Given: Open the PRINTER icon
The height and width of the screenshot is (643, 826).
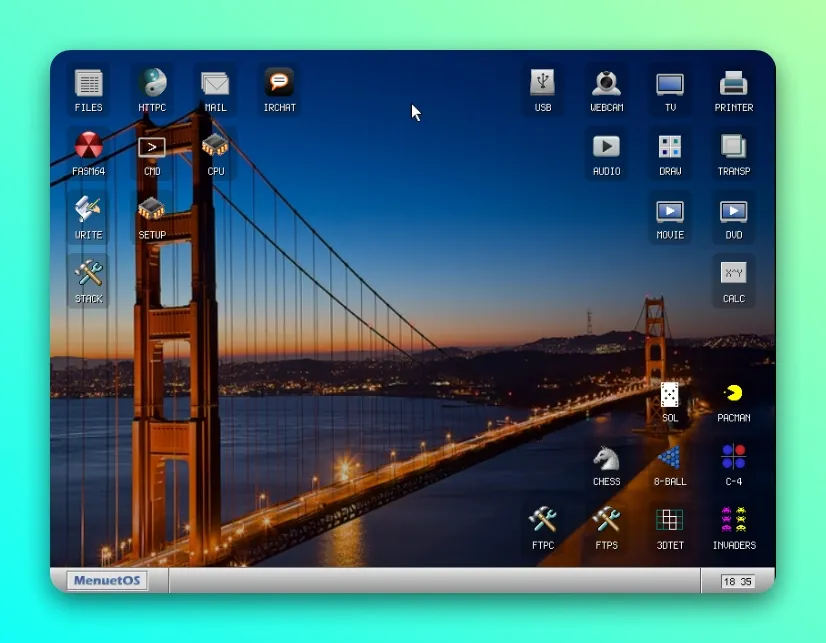Looking at the screenshot, I should pyautogui.click(x=734, y=90).
